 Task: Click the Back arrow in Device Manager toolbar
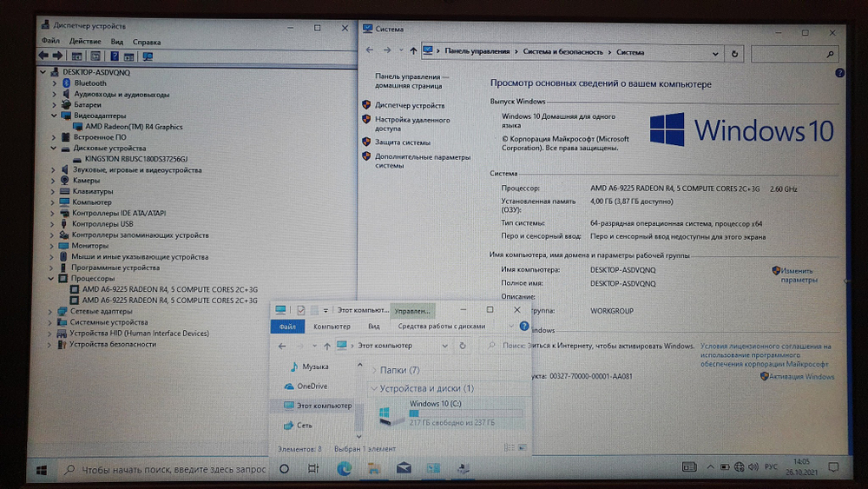43,56
